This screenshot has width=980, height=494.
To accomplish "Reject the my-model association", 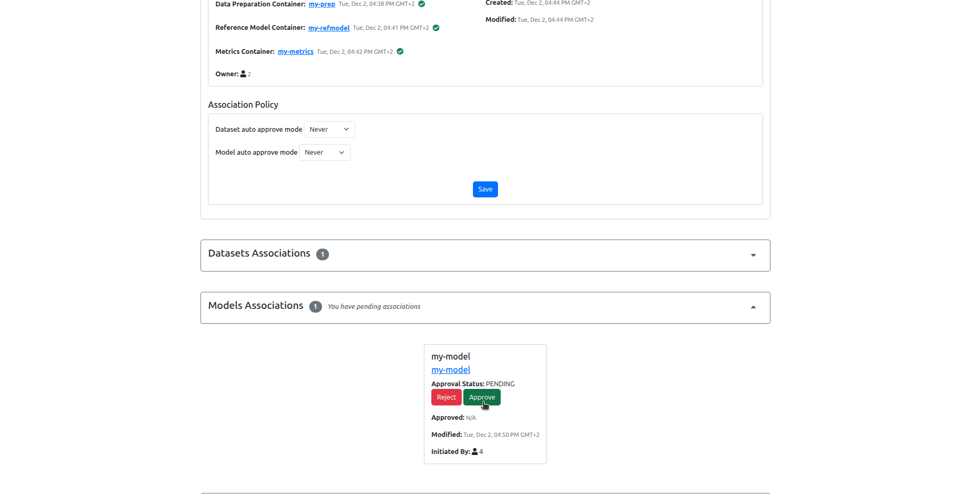I will click(446, 397).
